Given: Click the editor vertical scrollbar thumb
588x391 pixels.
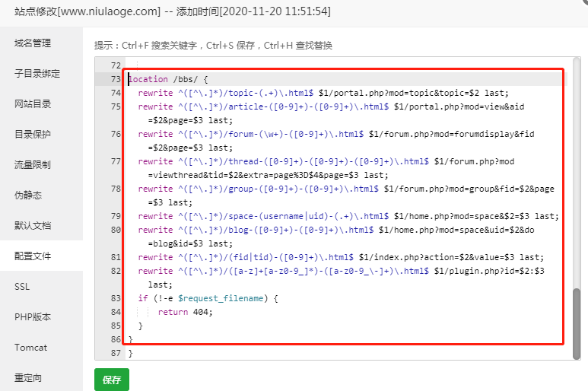Looking at the screenshot, I should 577,323.
